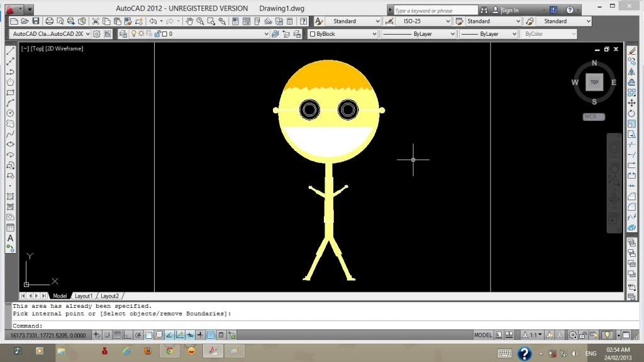Open the Table tool

tap(10, 227)
